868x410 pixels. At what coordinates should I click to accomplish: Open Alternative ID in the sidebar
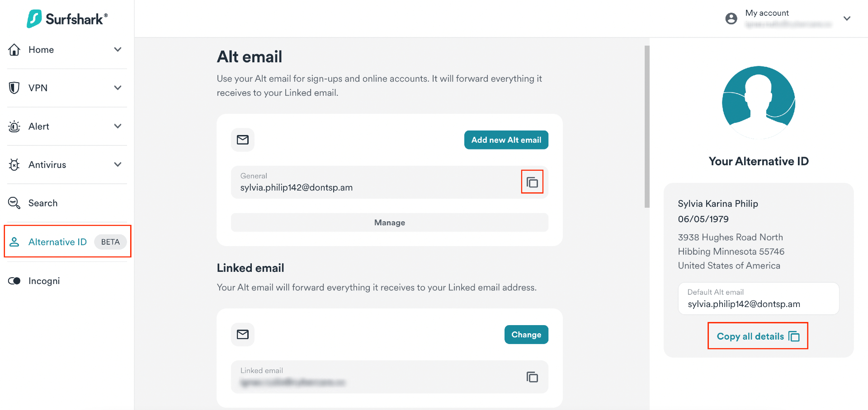pos(57,242)
